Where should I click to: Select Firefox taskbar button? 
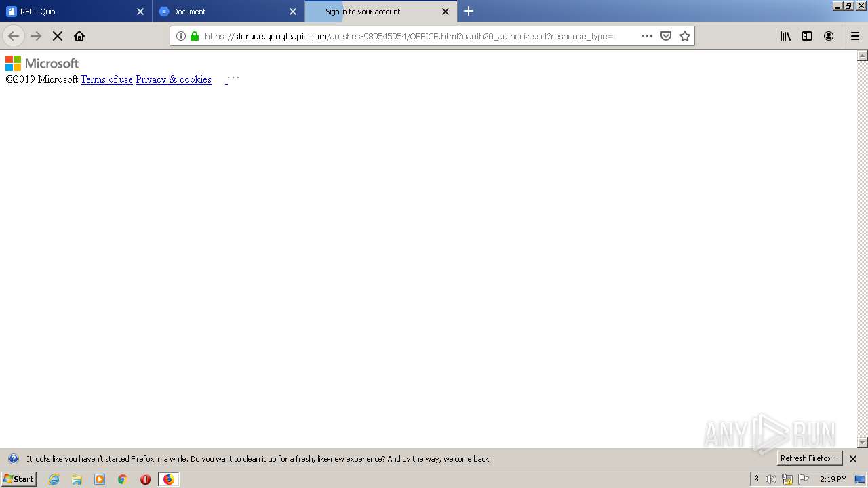(168, 479)
